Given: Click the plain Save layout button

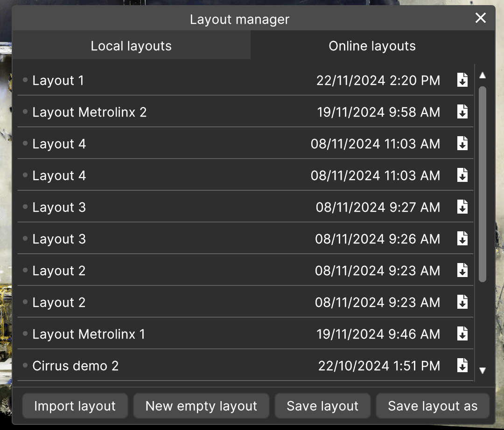Looking at the screenshot, I should click(x=322, y=406).
